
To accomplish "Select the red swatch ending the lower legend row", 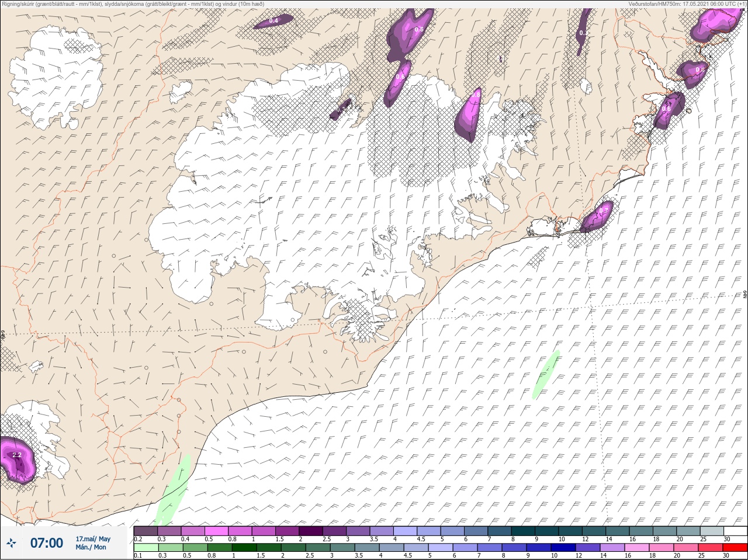I will coord(735,548).
